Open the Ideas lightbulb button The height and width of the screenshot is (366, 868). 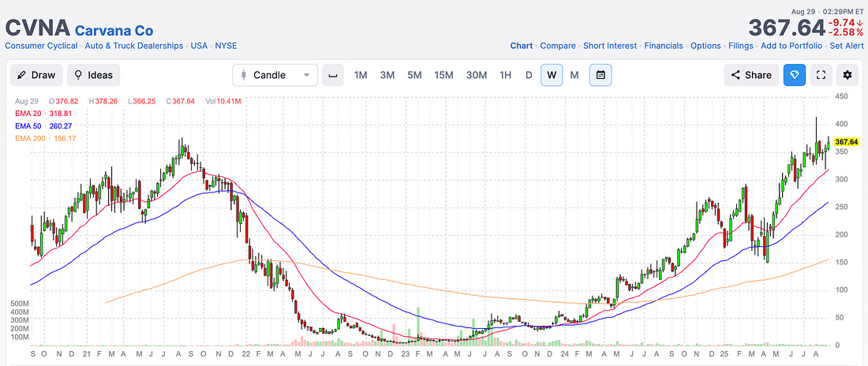pyautogui.click(x=94, y=75)
